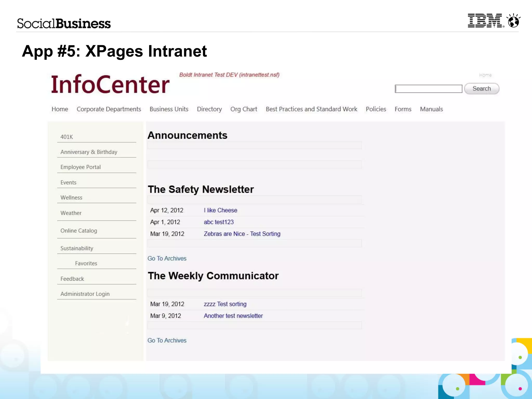Click the 'Mar 9, 2012' date
The width and height of the screenshot is (532, 399).
(x=166, y=316)
